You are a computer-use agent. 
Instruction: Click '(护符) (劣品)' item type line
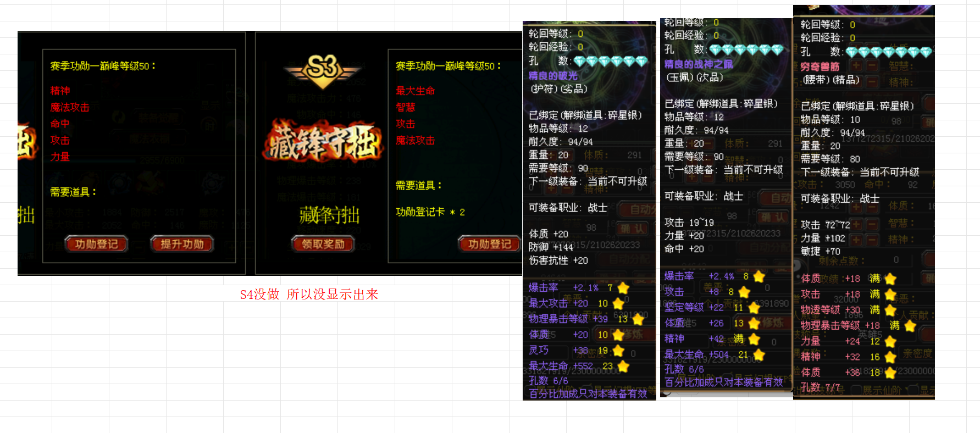(x=558, y=89)
